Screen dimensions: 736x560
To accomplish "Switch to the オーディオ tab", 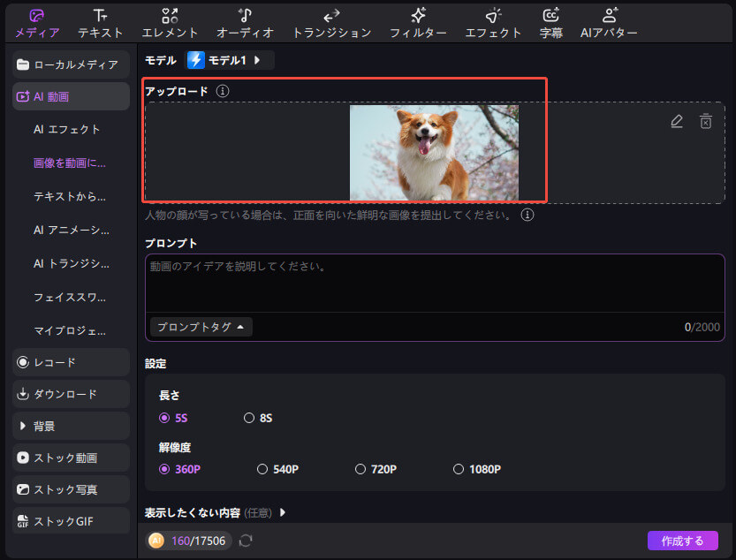I will 245,23.
